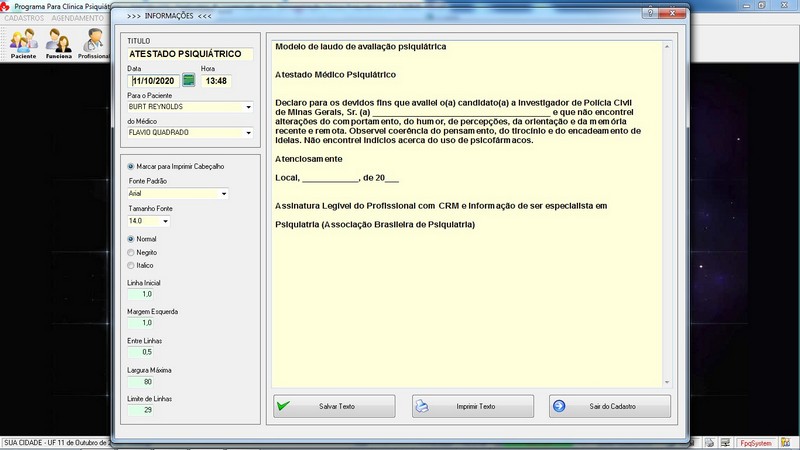The width and height of the screenshot is (800, 450).
Task: Expand the Para o Paciente dropdown
Action: (x=248, y=106)
